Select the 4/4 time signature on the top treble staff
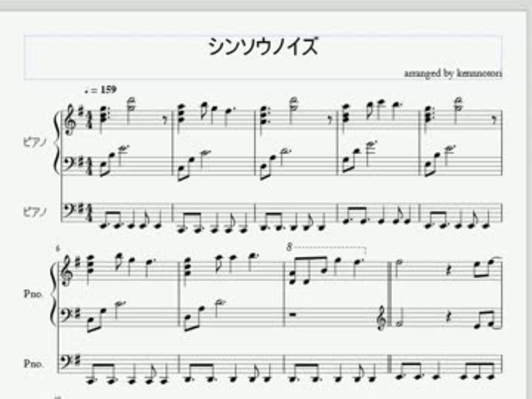This screenshot has width=532, height=399. (90, 120)
